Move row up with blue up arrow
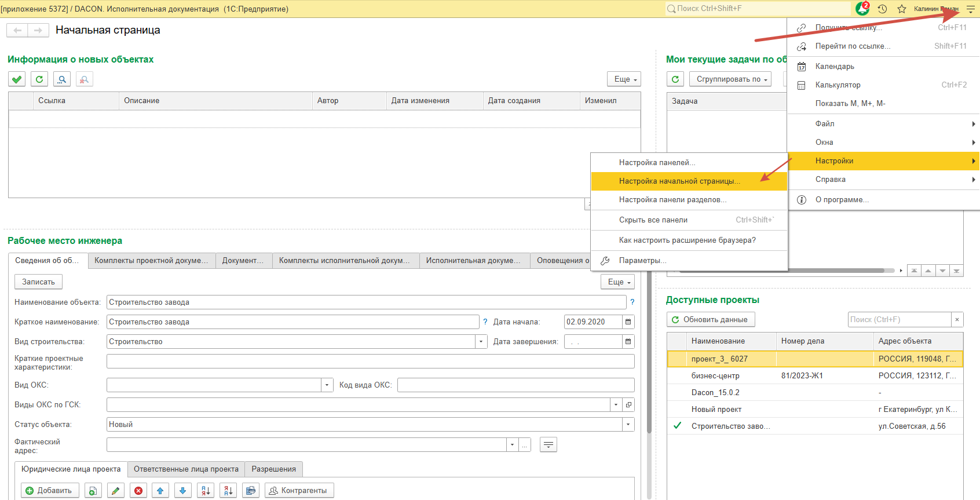Image resolution: width=980 pixels, height=500 pixels. pyautogui.click(x=160, y=491)
